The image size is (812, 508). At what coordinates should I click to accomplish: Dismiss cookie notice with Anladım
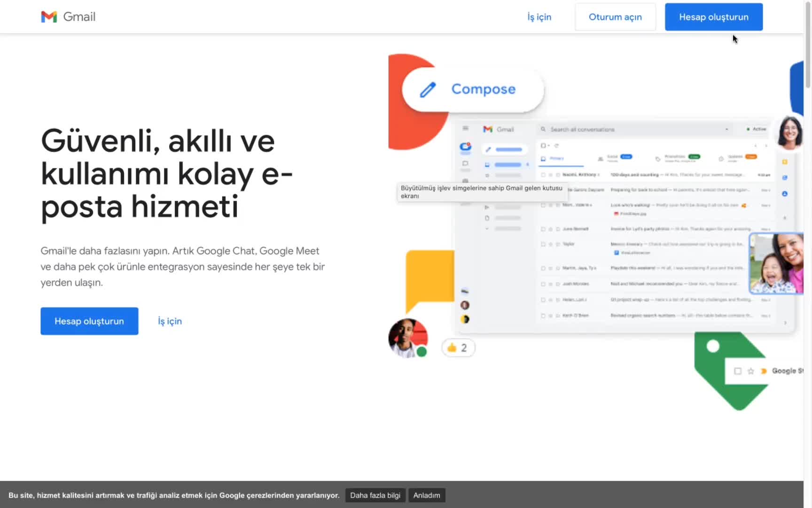tap(427, 495)
